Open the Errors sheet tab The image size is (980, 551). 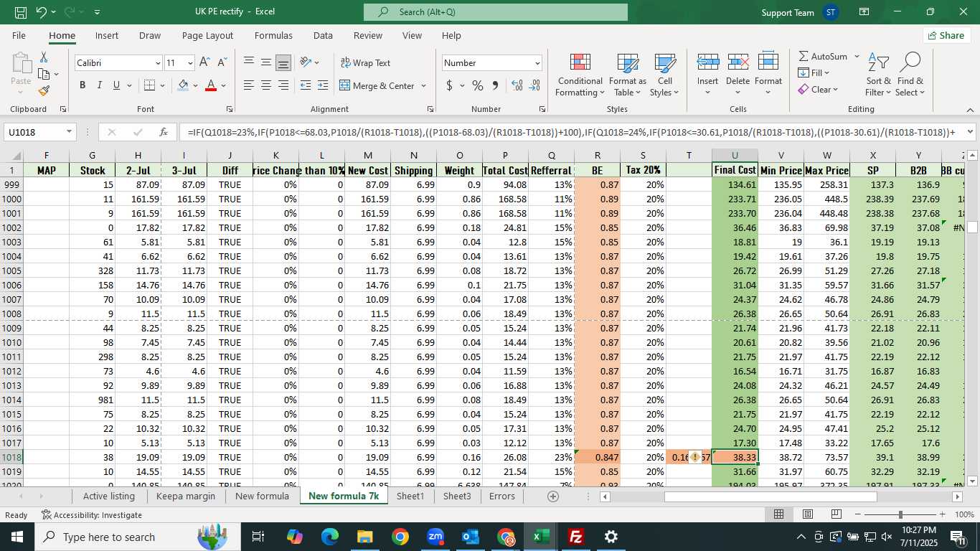pyautogui.click(x=502, y=496)
